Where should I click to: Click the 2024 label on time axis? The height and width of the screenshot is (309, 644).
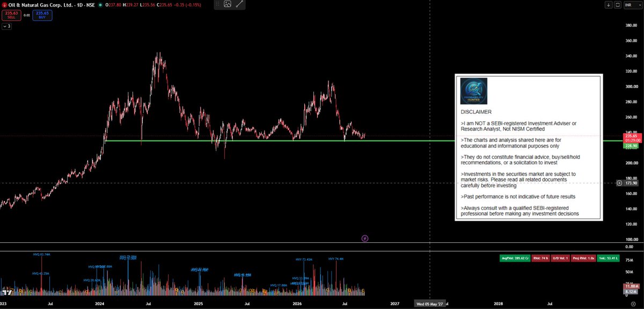[99, 304]
